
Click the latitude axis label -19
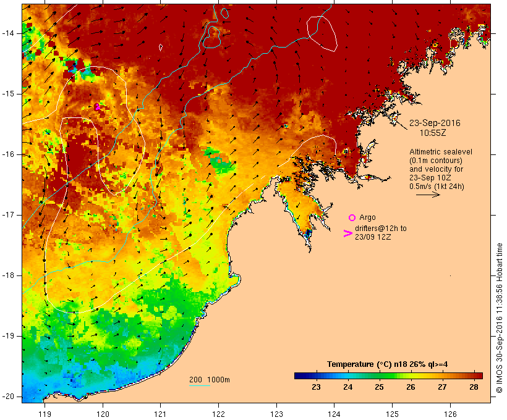tap(8, 336)
